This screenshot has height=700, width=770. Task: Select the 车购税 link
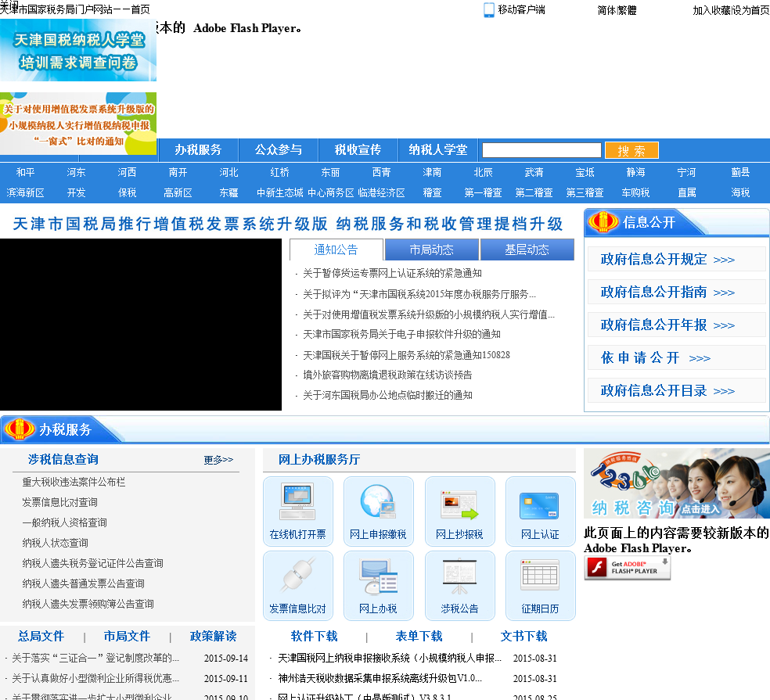(635, 193)
